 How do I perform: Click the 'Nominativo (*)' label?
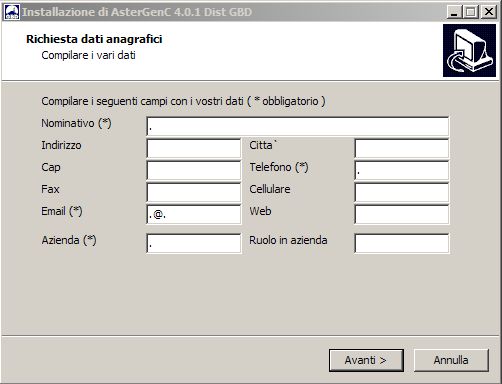click(x=76, y=123)
